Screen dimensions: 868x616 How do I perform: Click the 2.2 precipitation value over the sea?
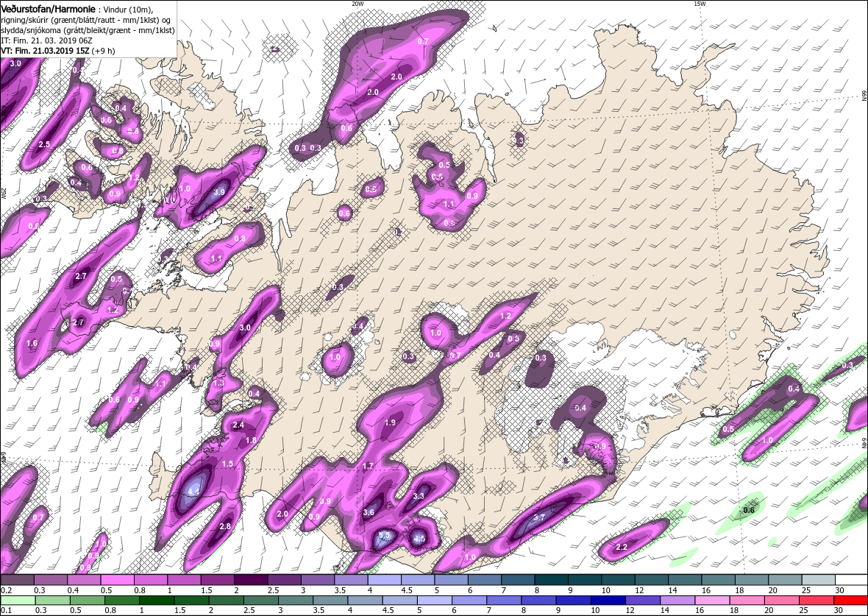(622, 548)
